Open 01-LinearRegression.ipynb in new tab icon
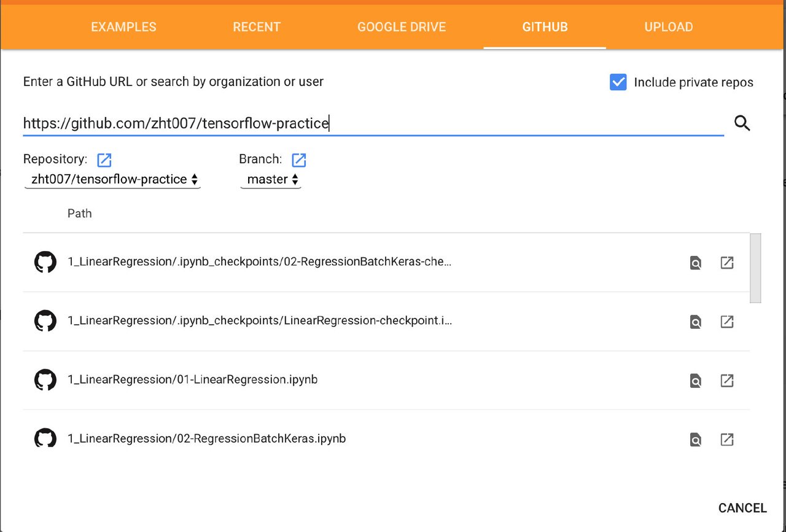The height and width of the screenshot is (532, 786). click(727, 380)
